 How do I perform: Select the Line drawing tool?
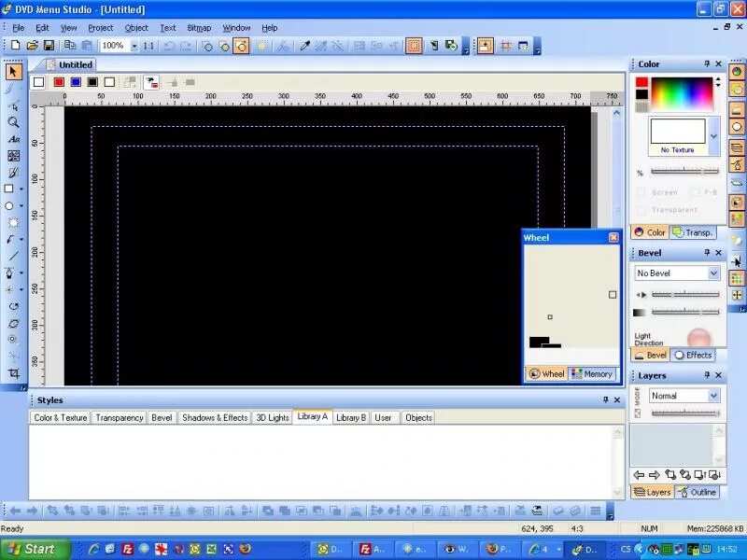(x=13, y=256)
